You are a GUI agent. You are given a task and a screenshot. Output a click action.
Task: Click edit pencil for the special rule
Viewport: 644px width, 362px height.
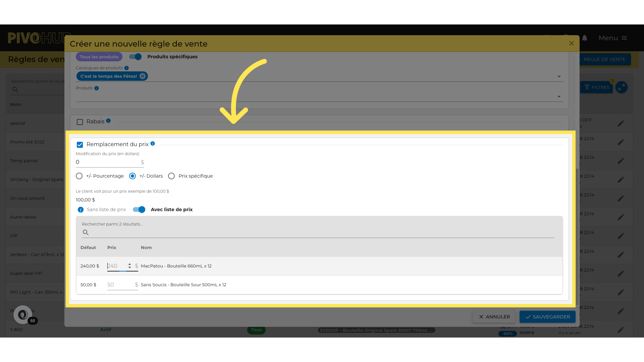[621, 123]
